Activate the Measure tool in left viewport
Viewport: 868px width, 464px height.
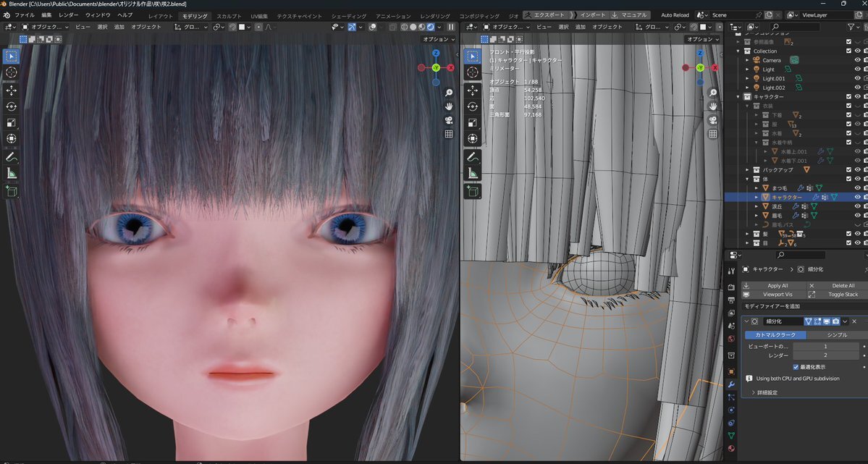click(x=12, y=173)
